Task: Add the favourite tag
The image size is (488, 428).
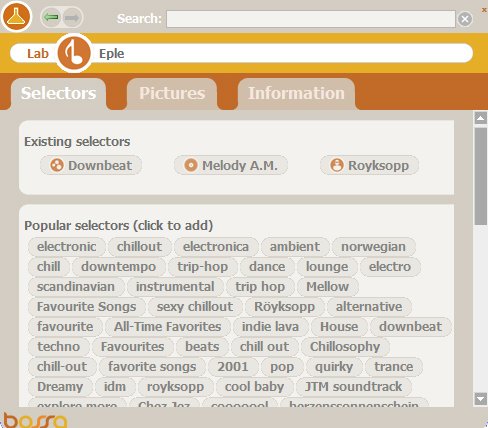Action: pos(65,327)
